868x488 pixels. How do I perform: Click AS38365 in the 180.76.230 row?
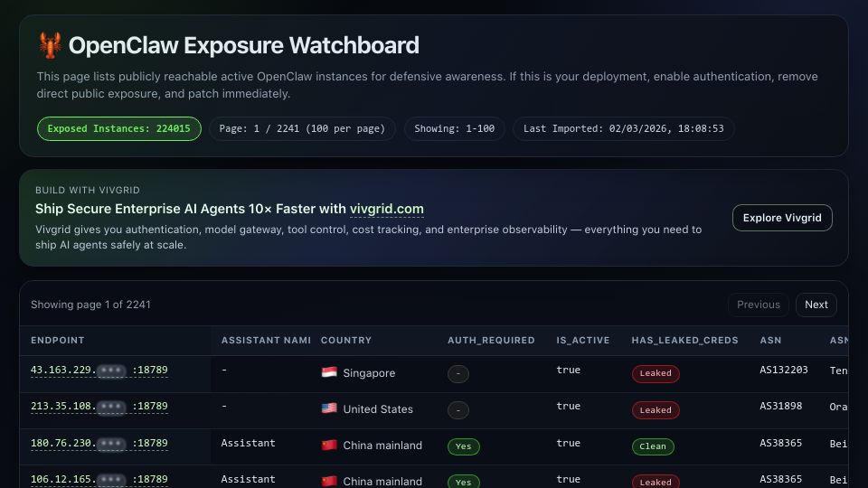(x=780, y=443)
